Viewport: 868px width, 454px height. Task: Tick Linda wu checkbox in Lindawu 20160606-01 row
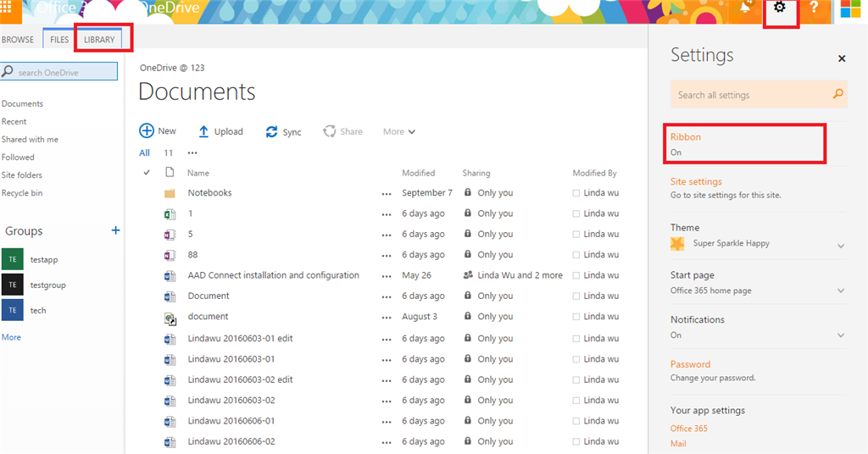coord(576,421)
